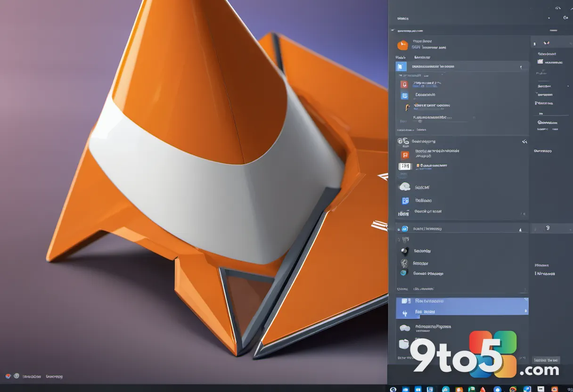Click the gray button at the right panel's bottom
Viewport: 573px width, 392px height.
tap(546, 360)
